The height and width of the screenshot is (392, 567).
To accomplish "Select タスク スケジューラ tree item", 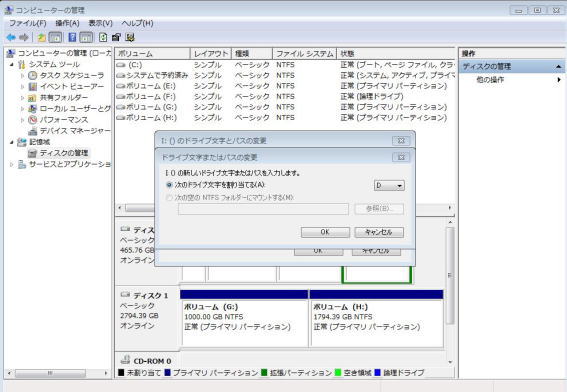I will click(x=72, y=75).
